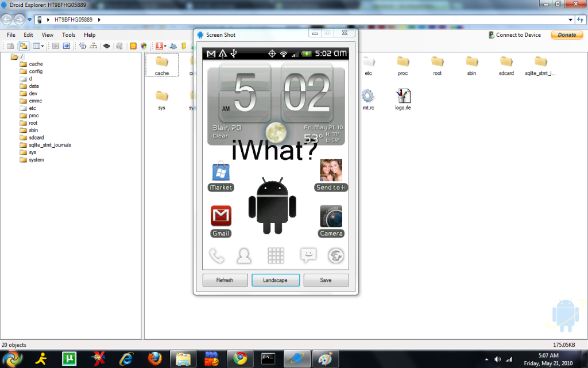Image resolution: width=588 pixels, height=368 pixels.
Task: Click the Folders toggle icon in toolbar
Action: click(24, 46)
